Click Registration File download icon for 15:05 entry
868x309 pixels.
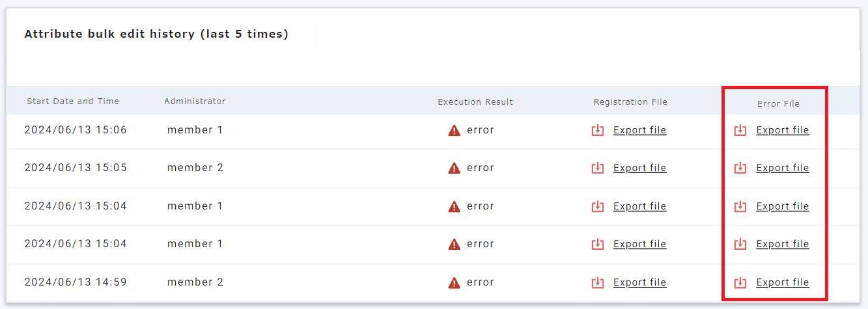598,168
